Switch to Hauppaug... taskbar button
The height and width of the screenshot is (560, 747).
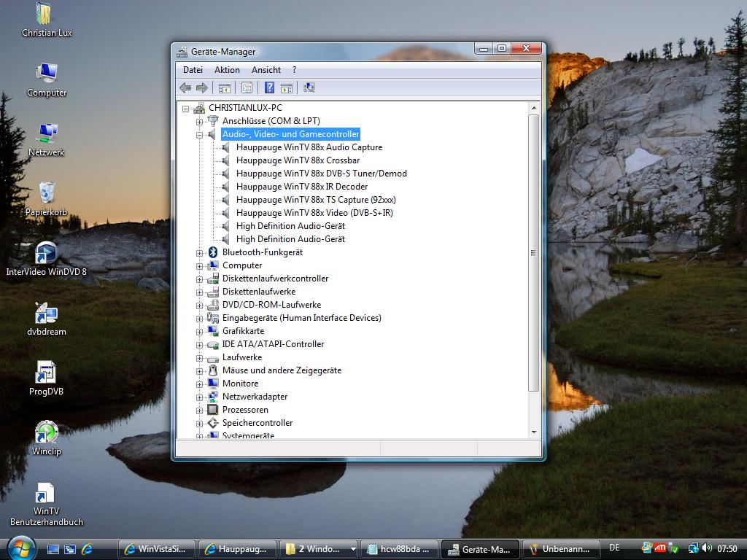click(x=238, y=549)
